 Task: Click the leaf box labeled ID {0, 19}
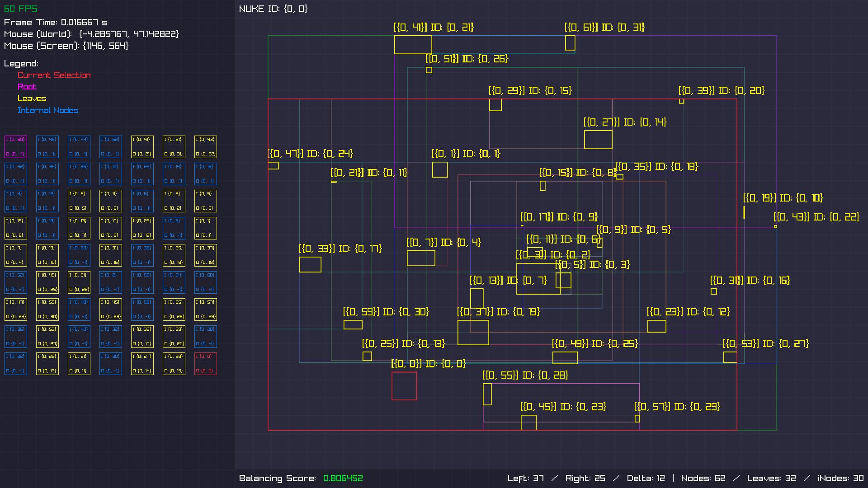coord(473,333)
